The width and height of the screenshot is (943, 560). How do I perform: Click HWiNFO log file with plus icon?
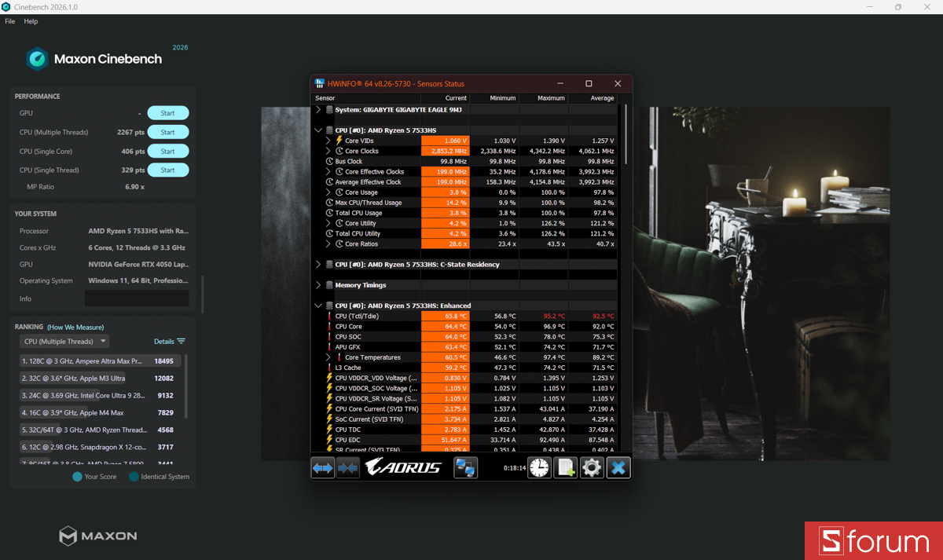tap(566, 467)
